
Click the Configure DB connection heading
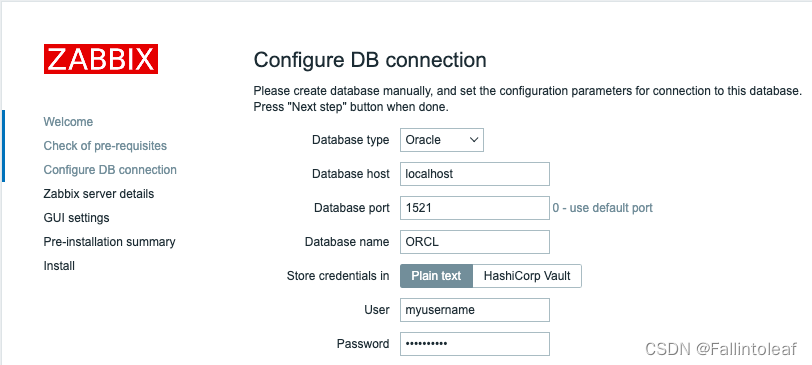tap(370, 61)
